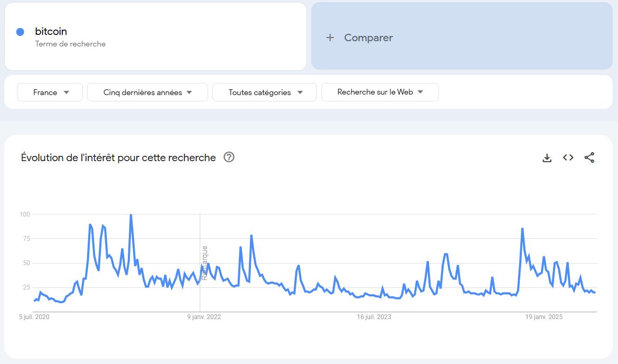Image resolution: width=618 pixels, height=364 pixels.
Task: Expand the Cinq dernières années time range
Action: point(147,92)
